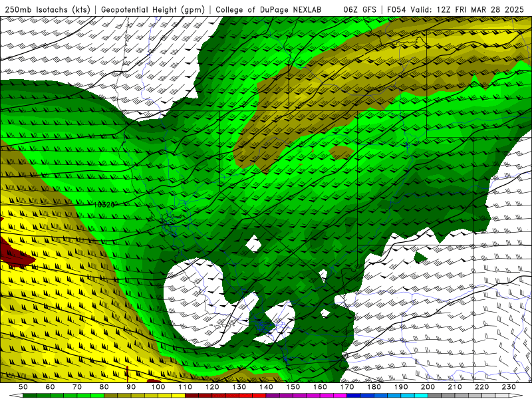Click the '210' legend value

click(455, 387)
